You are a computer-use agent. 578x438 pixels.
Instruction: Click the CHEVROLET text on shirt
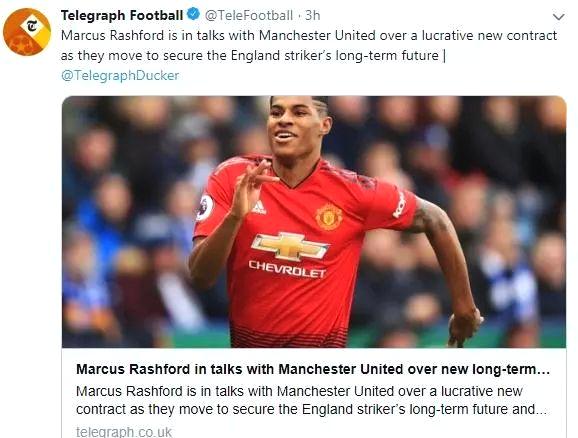[x=287, y=269]
